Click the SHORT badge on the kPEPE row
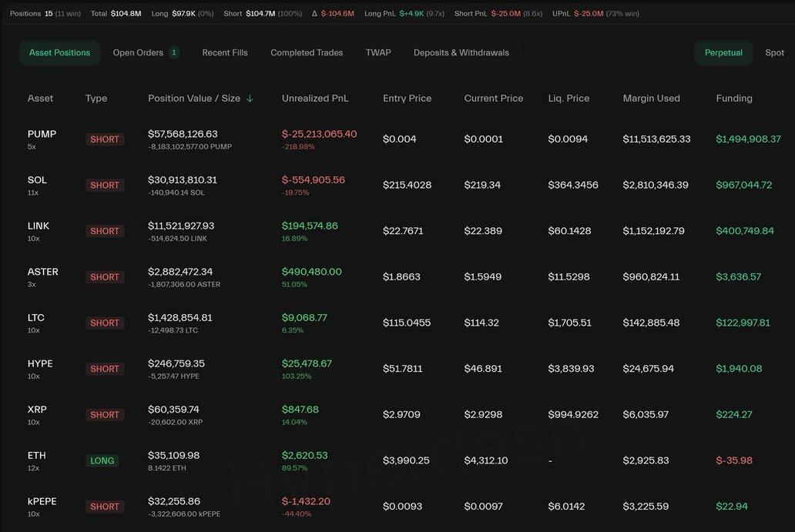Screen dimensions: 795x532 pos(105,507)
